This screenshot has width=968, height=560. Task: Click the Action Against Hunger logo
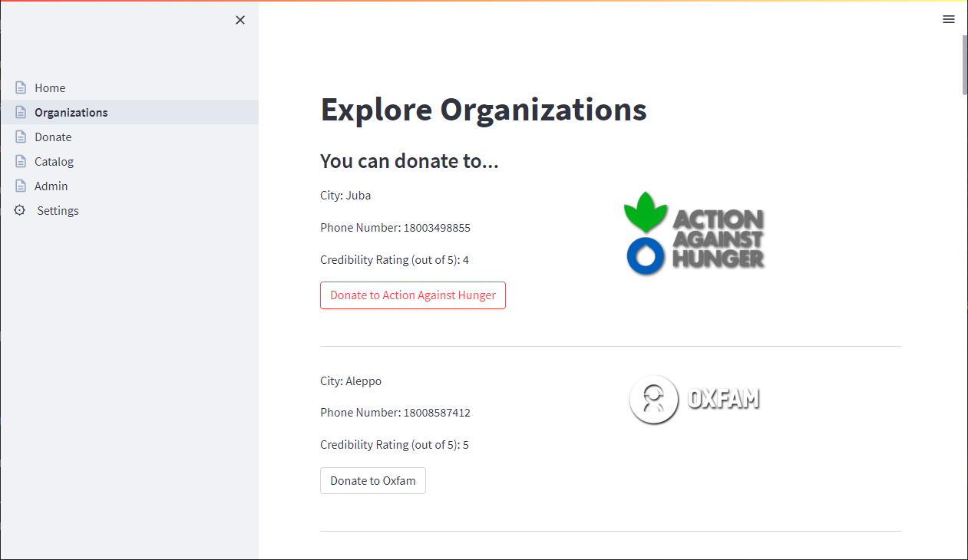(x=695, y=233)
